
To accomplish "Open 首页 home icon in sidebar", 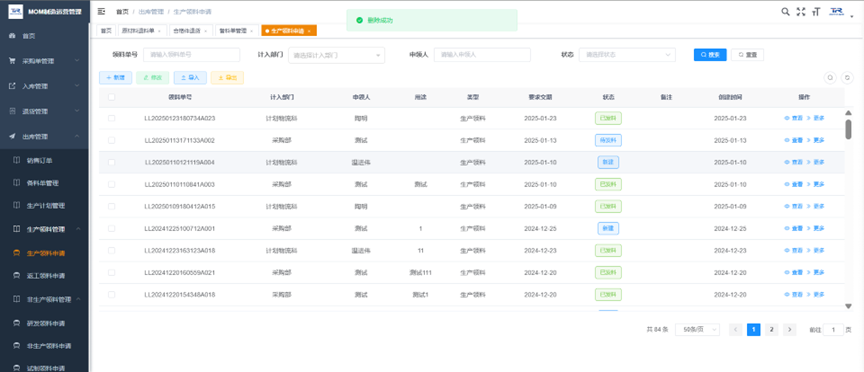I will (12, 36).
